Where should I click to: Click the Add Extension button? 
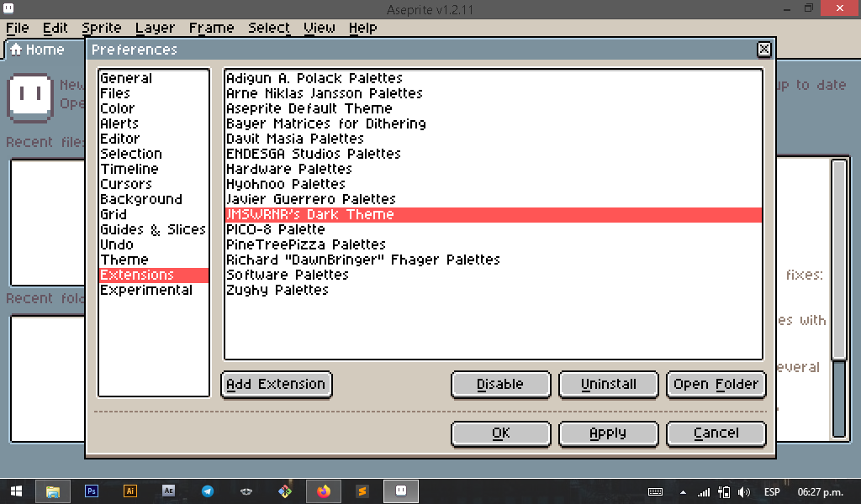(x=277, y=384)
